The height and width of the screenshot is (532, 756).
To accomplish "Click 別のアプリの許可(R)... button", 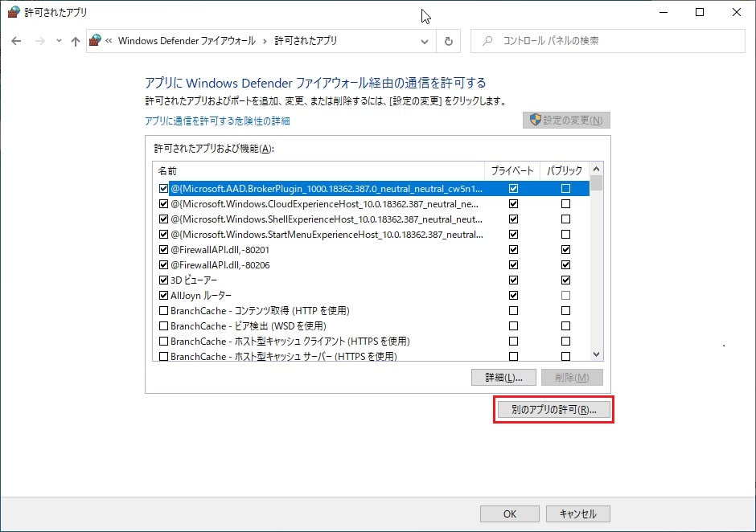I will tap(553, 410).
